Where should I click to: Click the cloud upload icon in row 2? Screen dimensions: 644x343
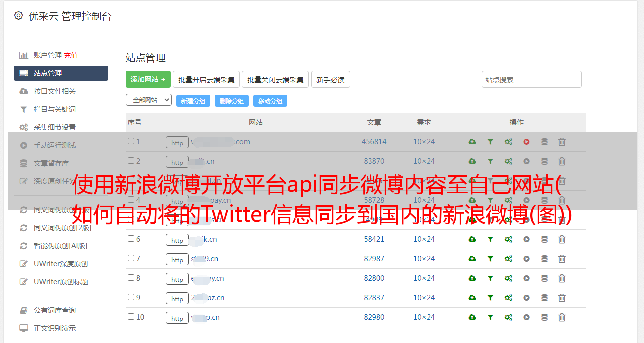472,161
